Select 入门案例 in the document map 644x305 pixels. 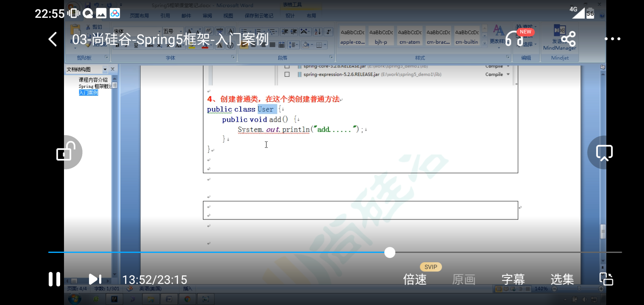88,93
